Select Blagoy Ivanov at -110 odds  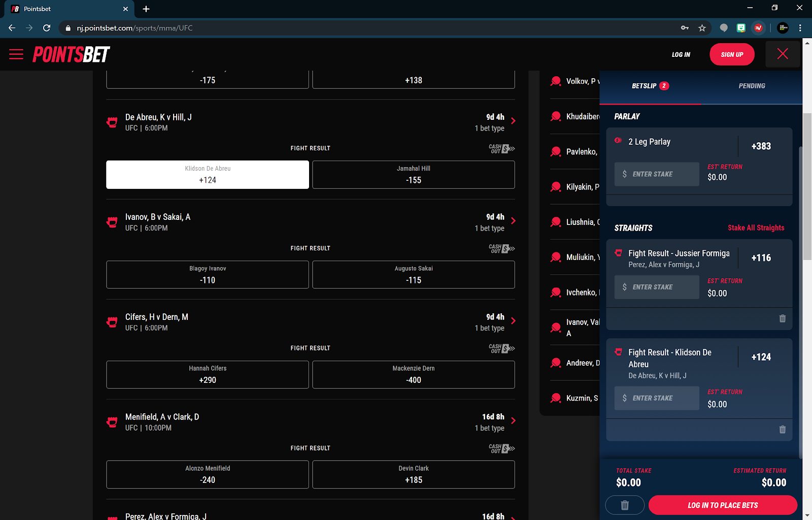point(207,274)
